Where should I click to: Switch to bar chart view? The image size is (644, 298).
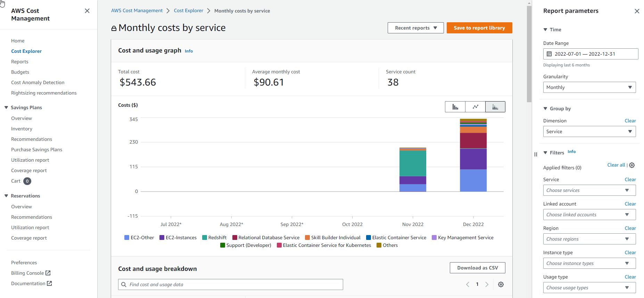[455, 107]
